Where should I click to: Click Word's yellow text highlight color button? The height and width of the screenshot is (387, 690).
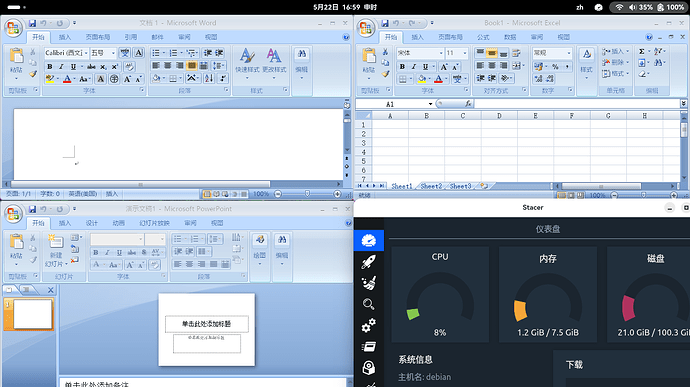[50, 79]
